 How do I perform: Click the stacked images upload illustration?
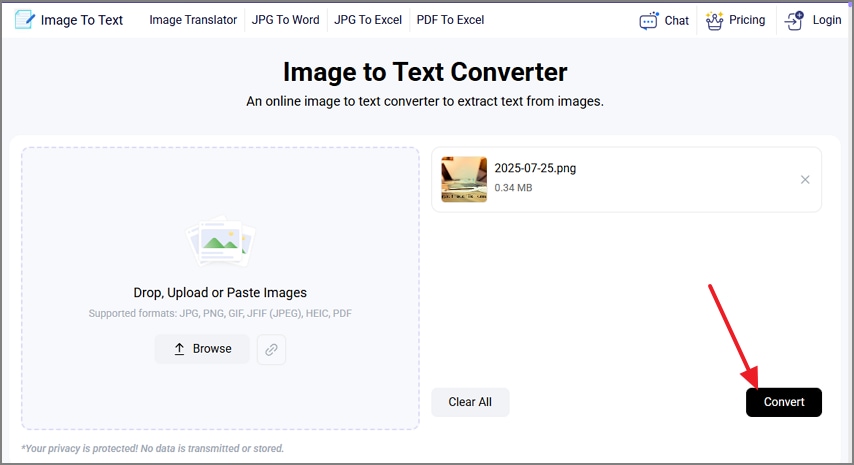click(220, 241)
